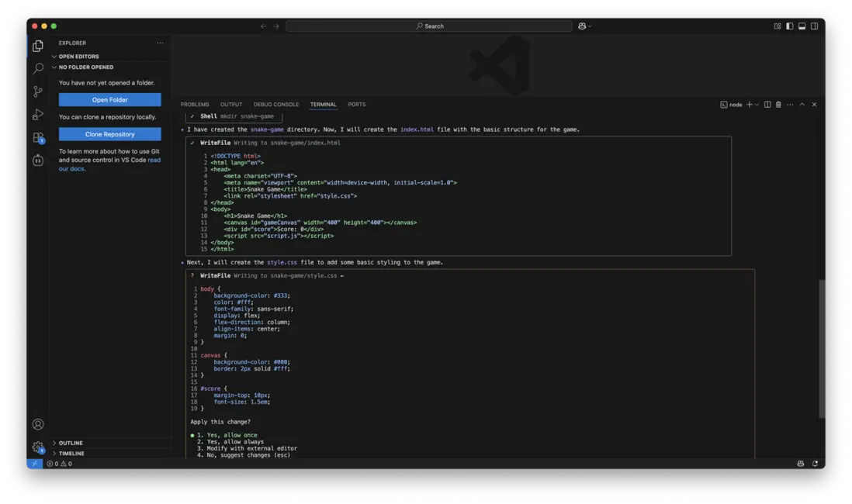The width and height of the screenshot is (852, 504).
Task: Open the Source Control view
Action: 37,91
